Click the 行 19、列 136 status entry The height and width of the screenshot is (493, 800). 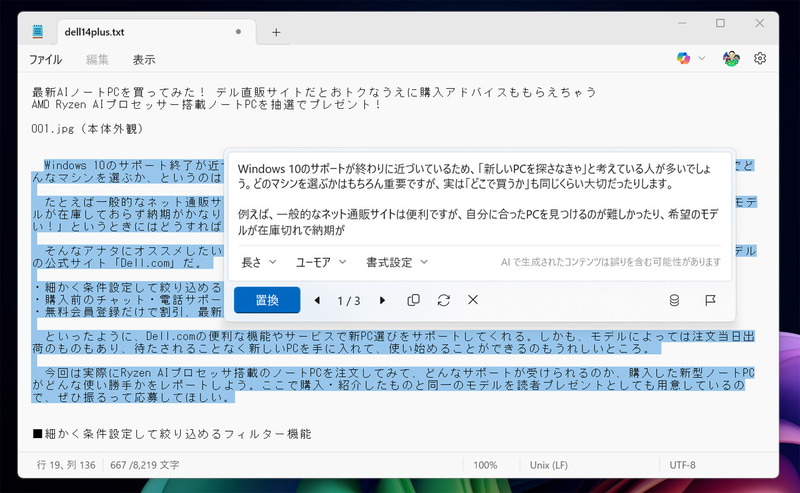tap(66, 465)
